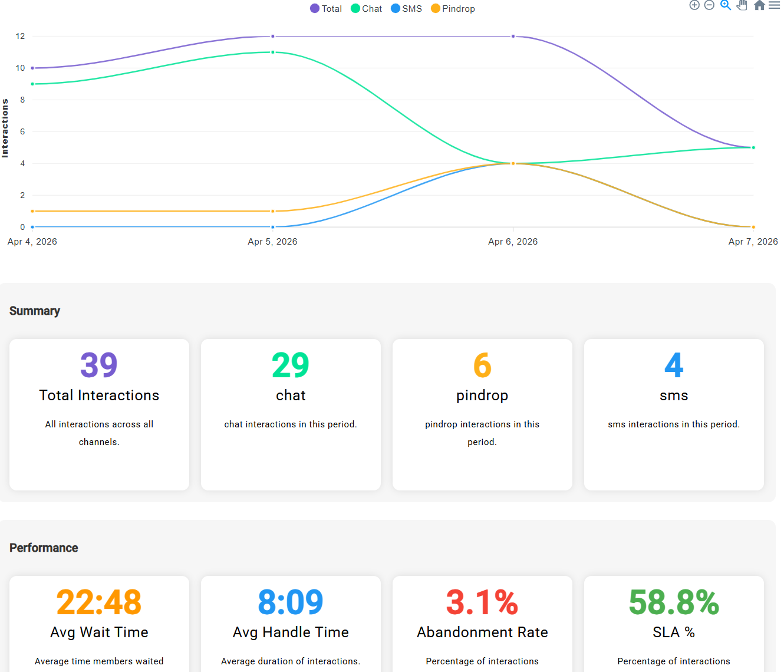Click 'chat interactions in this period.' text
This screenshot has height=672, width=784.
point(291,424)
